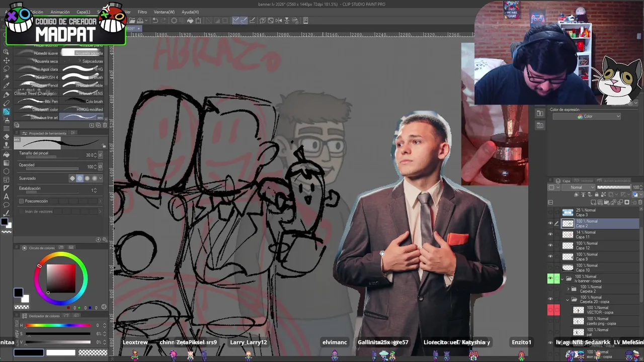The height and width of the screenshot is (362, 644).
Task: Click the Open file icon in command bar
Action: coord(131,21)
